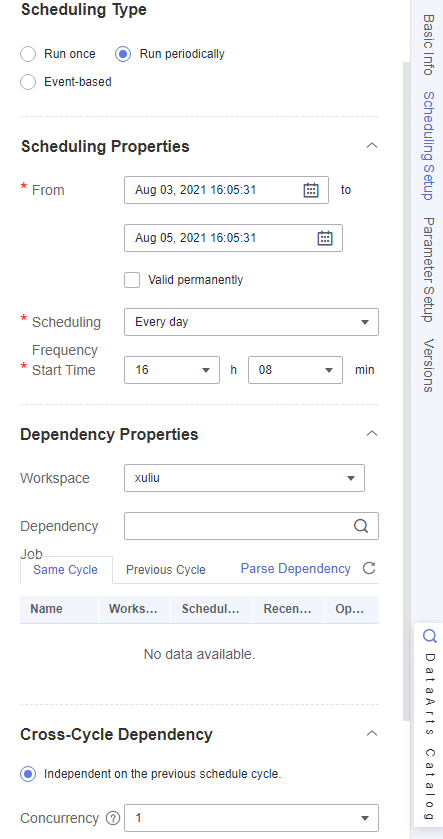
Task: Select the Event-based radio option
Action: point(28,82)
